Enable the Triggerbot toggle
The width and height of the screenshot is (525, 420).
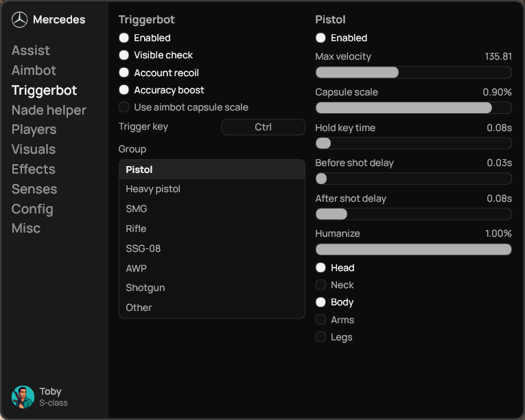coord(124,38)
